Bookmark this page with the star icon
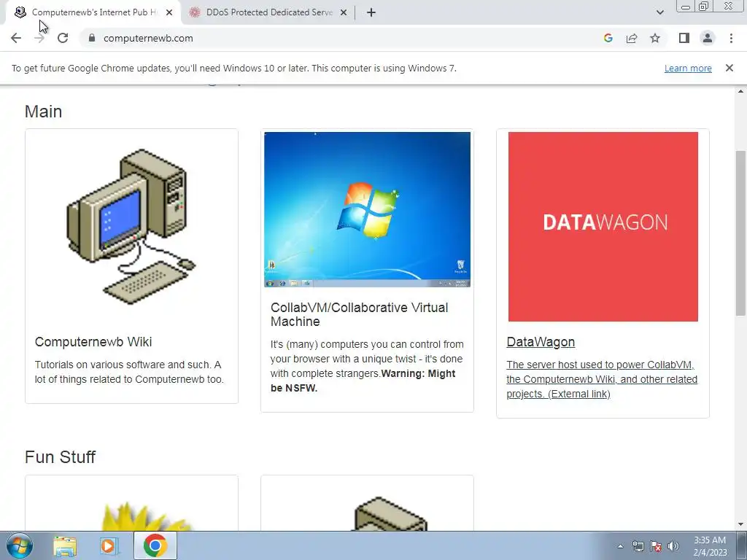Viewport: 747px width, 560px height. tap(655, 38)
